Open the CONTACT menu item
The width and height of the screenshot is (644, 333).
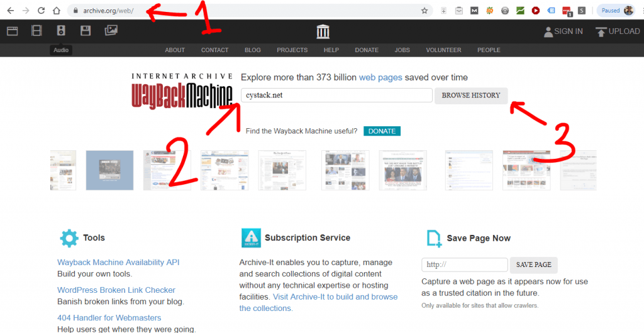pos(215,50)
